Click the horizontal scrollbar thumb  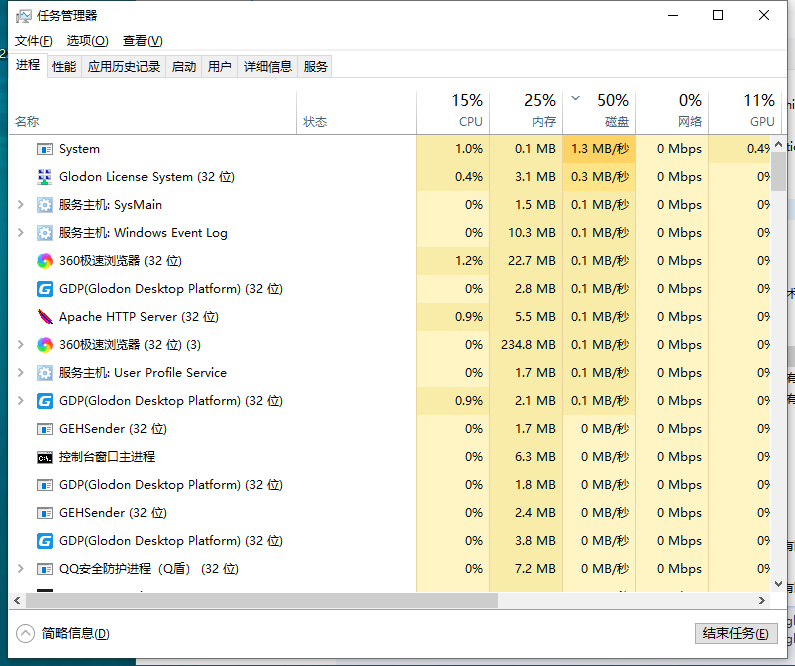tap(262, 601)
